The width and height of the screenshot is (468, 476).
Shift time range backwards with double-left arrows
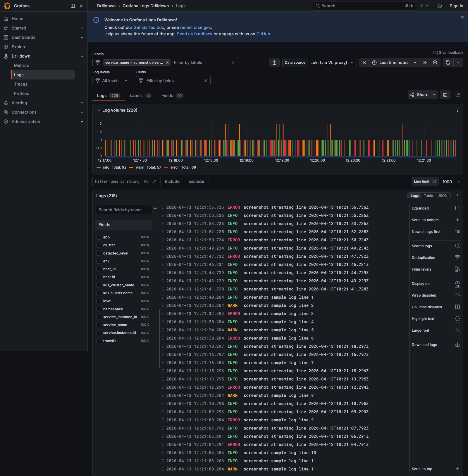pos(364,63)
